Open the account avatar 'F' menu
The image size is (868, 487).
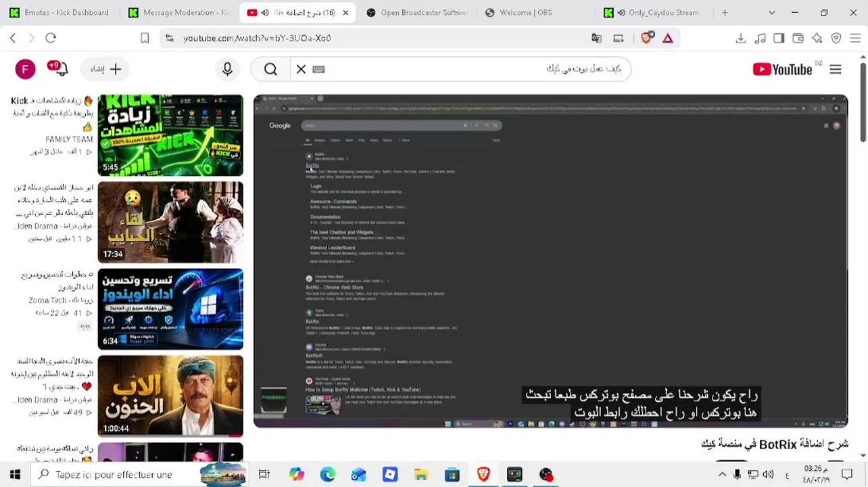25,69
